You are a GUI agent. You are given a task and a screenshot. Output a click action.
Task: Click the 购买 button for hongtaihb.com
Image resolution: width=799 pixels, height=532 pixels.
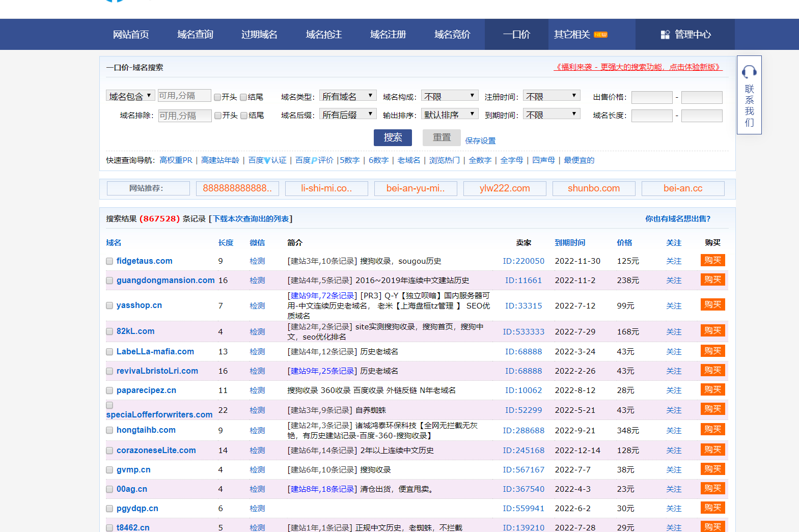pyautogui.click(x=712, y=429)
